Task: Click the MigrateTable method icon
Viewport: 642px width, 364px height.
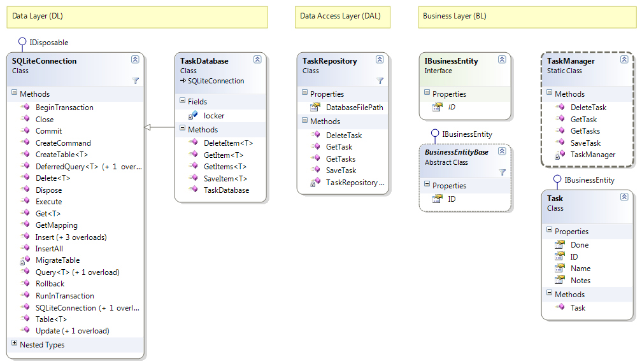Action: 25,260
